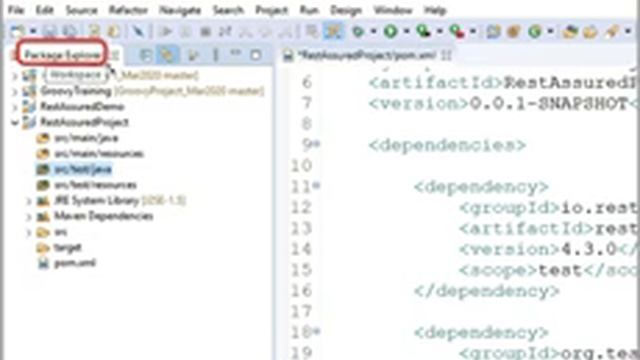Select the src/main/resources folder
The height and width of the screenshot is (360, 640).
tap(99, 154)
